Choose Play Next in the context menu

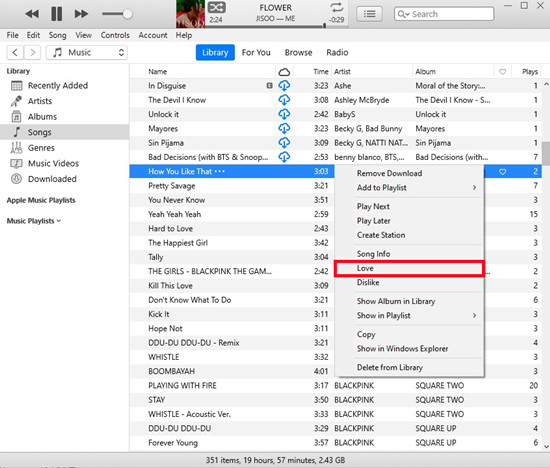coord(409,207)
